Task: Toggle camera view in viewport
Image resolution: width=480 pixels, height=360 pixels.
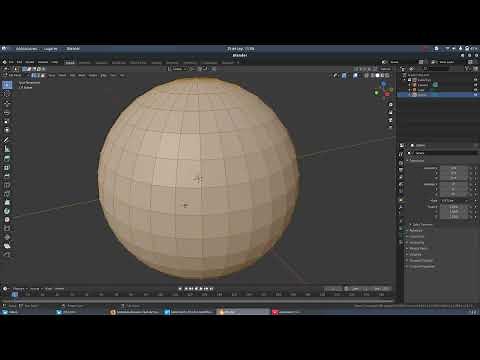Action: (390, 119)
